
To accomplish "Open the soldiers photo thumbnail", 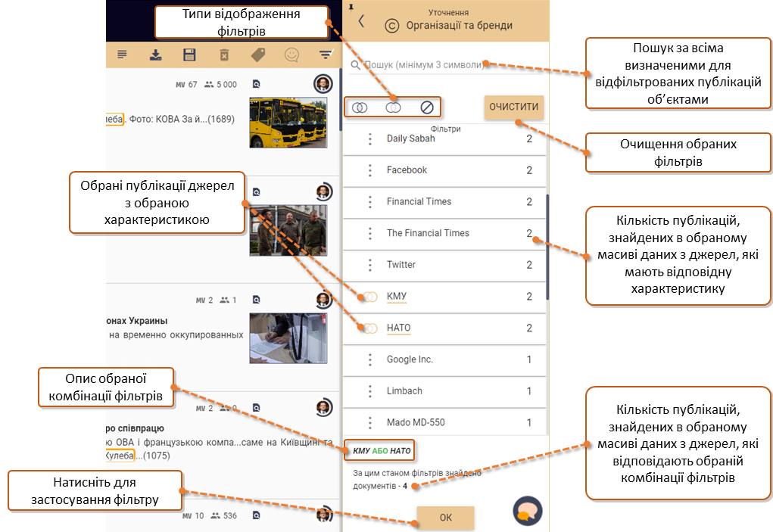I will (288, 231).
